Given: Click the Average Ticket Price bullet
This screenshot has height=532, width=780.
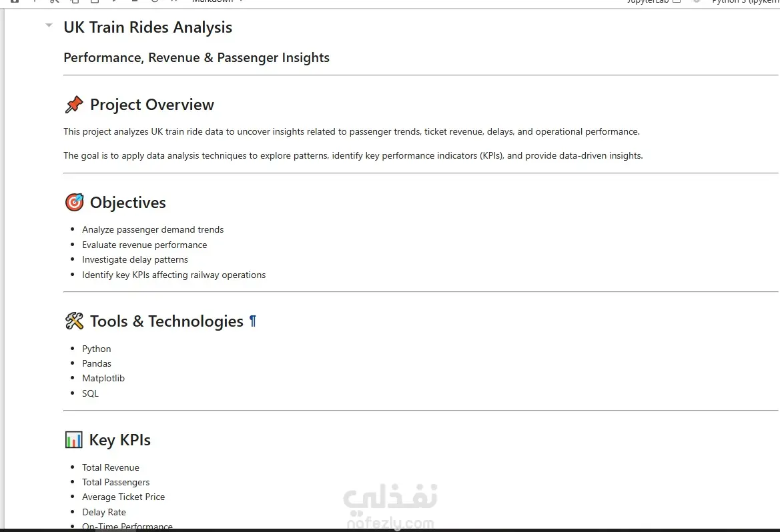Looking at the screenshot, I should point(123,497).
